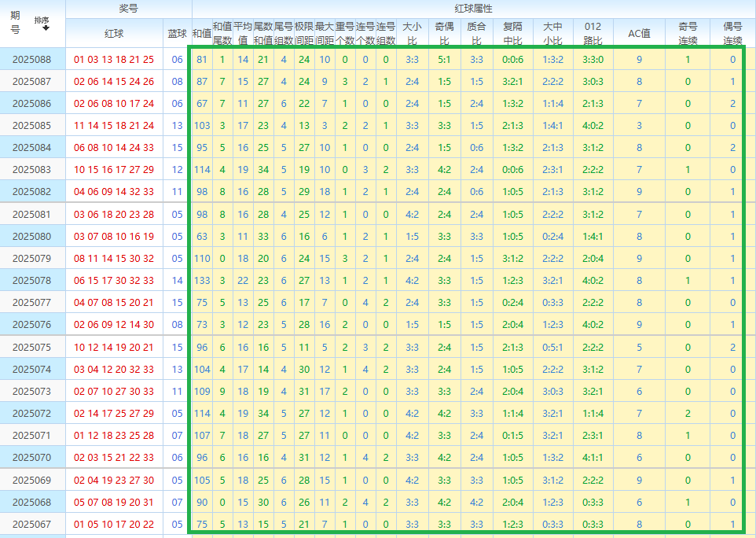The width and height of the screenshot is (756, 538).
Task: Click the 012路比 column header
Action: (x=593, y=33)
